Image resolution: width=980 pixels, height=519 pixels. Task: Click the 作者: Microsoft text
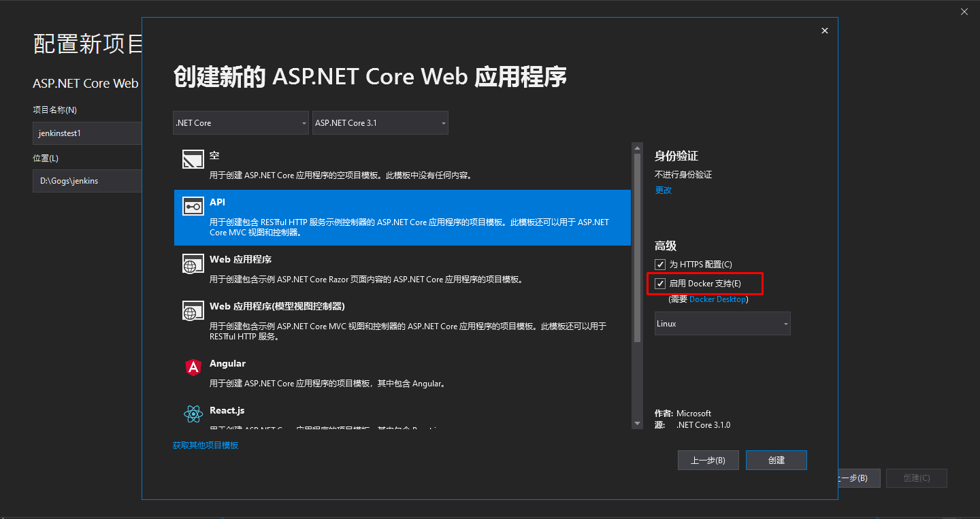tap(683, 413)
